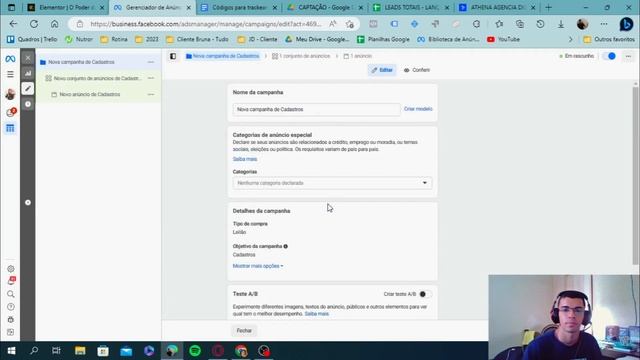Open options for Nova campanha de Cadastros row

tap(151, 62)
